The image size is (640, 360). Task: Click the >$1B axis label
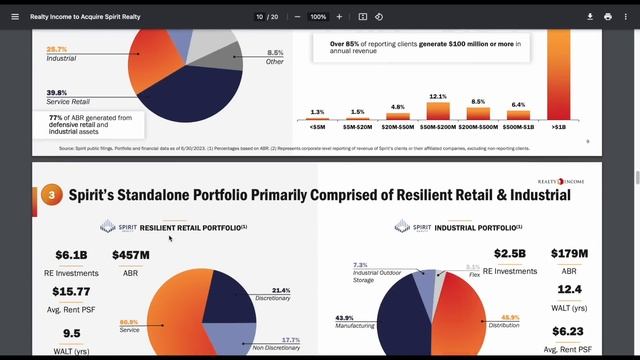pyautogui.click(x=559, y=127)
